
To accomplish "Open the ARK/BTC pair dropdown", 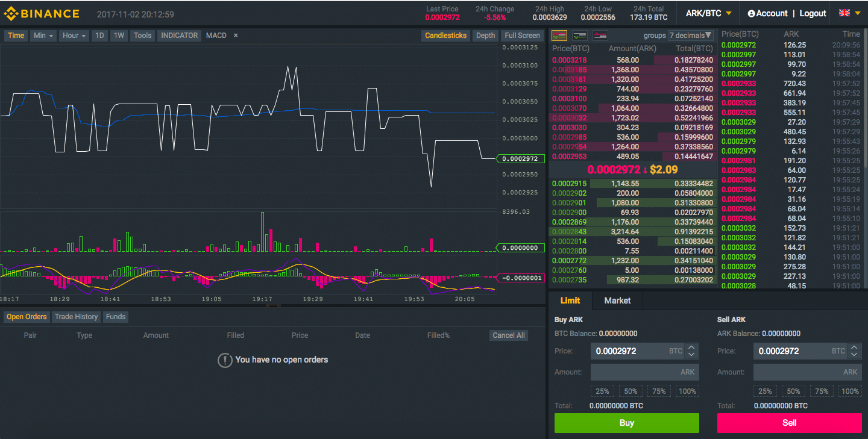I will pos(708,13).
